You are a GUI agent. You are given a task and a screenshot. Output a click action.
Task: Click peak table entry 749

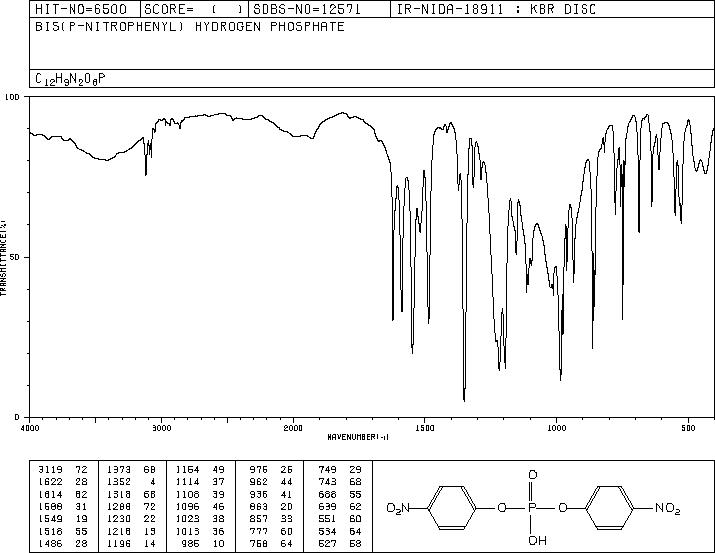click(x=327, y=470)
